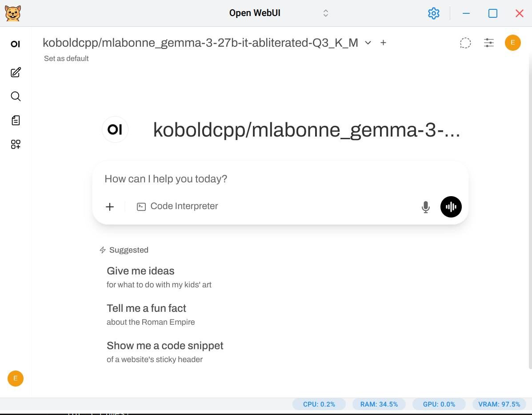Viewport: 532px width, 415px height.
Task: Start voice call with the waveform icon
Action: [x=451, y=206]
